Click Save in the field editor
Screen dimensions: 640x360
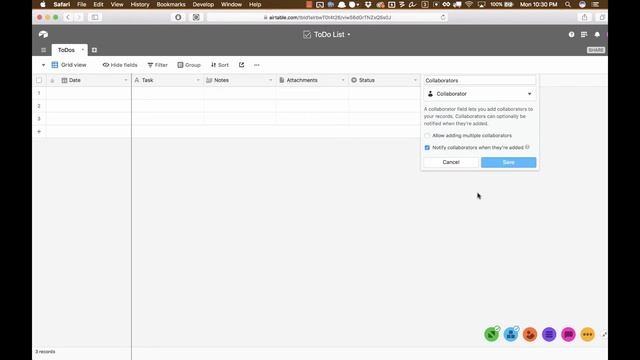coord(509,162)
